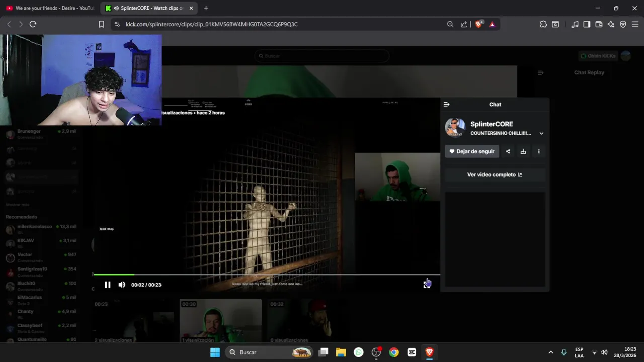
Task: Seek on the clip progress bar
Action: coord(267,275)
